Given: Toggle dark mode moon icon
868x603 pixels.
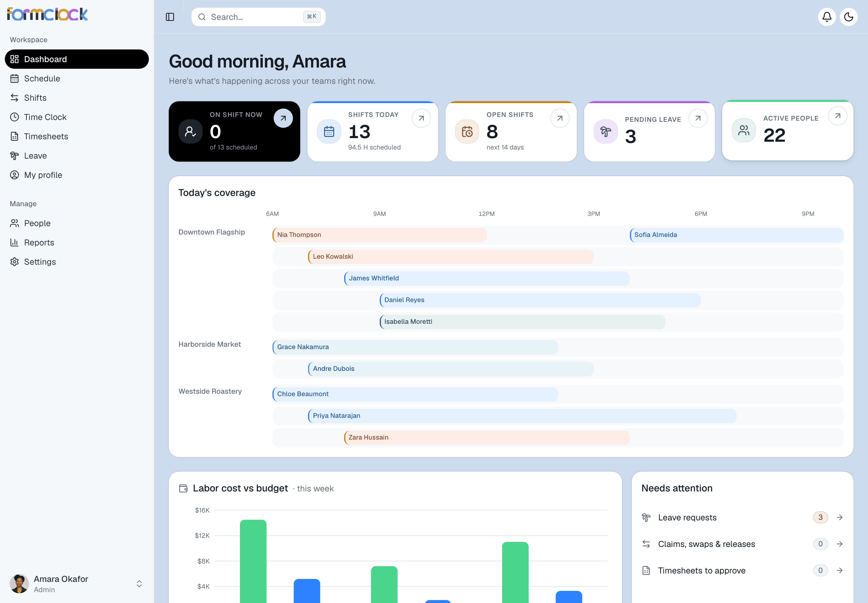Looking at the screenshot, I should point(848,17).
